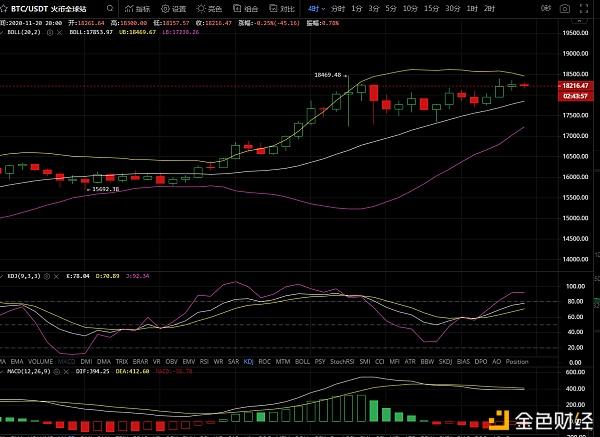Viewport: 600px width, 437px height.
Task: Click the 02:43:57 candle countdown label
Action: [x=576, y=96]
